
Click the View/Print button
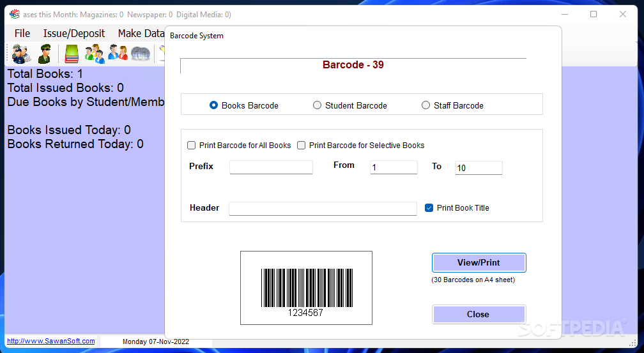click(x=479, y=263)
